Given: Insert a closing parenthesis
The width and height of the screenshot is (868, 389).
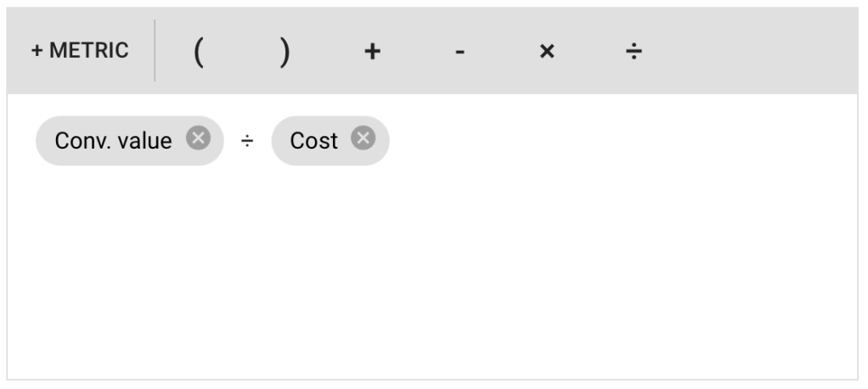Looking at the screenshot, I should pos(285,52).
